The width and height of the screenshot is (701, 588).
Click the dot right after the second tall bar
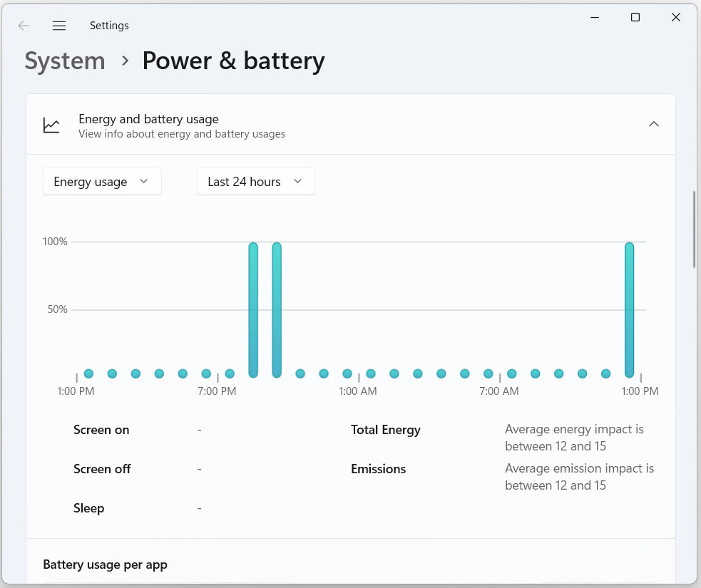[300, 373]
